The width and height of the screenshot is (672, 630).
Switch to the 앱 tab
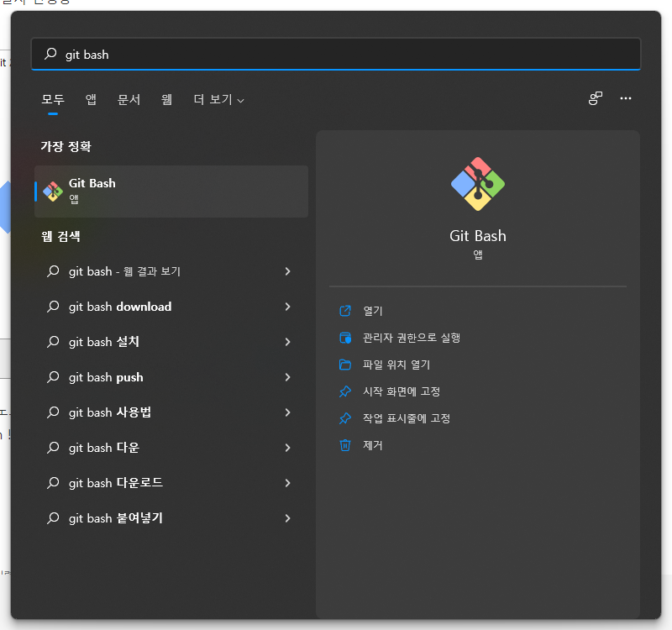pos(91,99)
